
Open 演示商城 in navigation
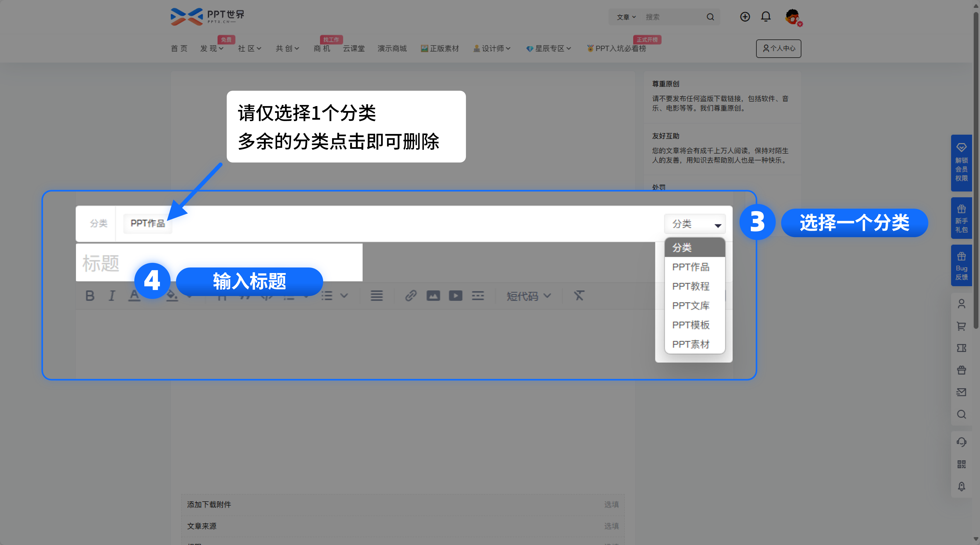pos(392,48)
